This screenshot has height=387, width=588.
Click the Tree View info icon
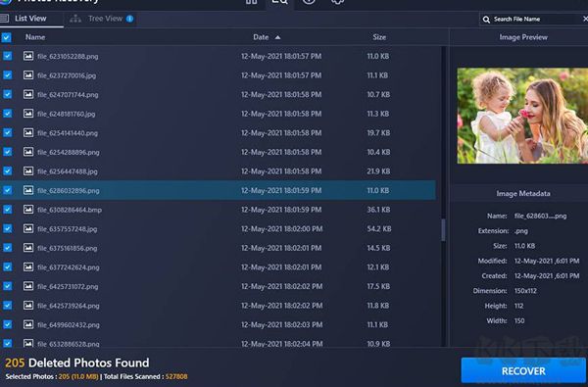(x=129, y=19)
